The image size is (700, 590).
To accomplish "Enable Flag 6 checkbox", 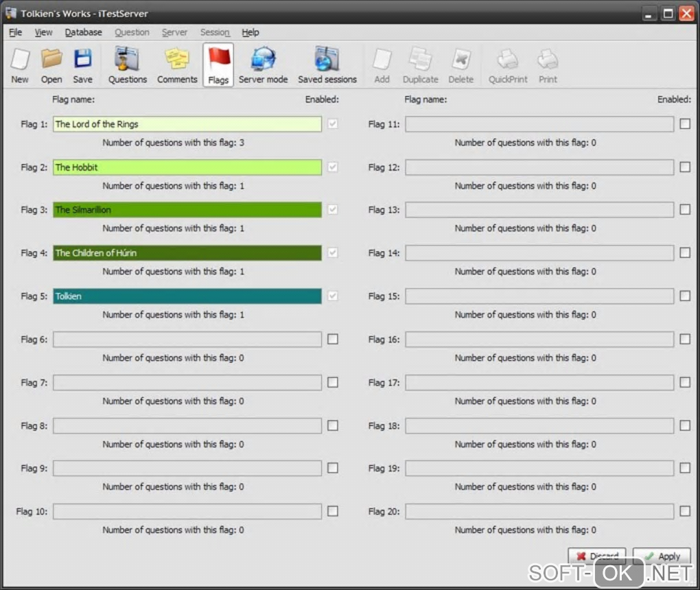I will pos(333,339).
